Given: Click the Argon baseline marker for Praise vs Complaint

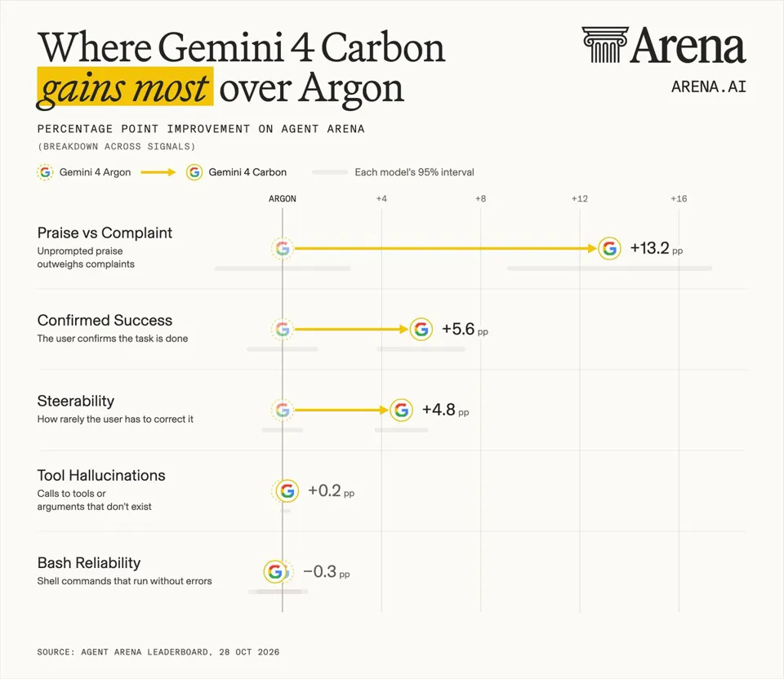Looking at the screenshot, I should click(x=283, y=248).
